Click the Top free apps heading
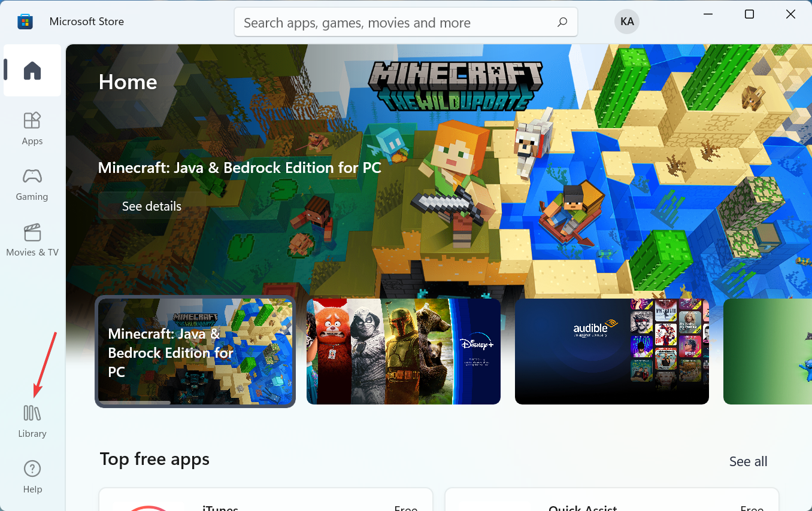The height and width of the screenshot is (511, 812). click(154, 459)
